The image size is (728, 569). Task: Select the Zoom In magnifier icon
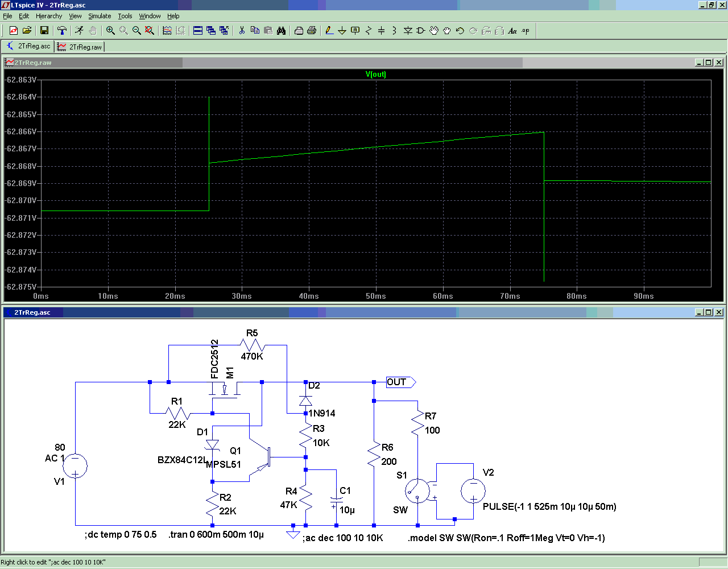point(110,31)
